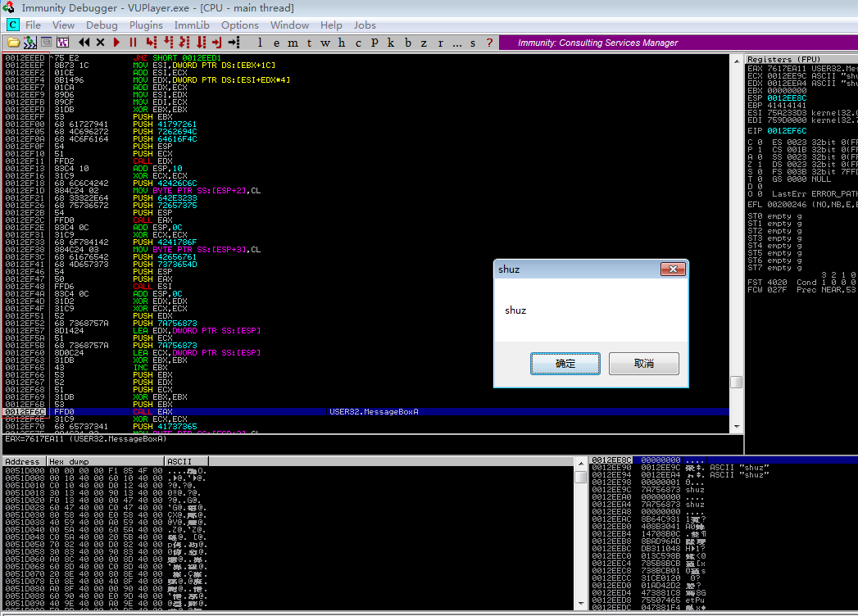Restart the program with the rewind icon
Viewport: 858px width, 616px height.
pyautogui.click(x=84, y=43)
